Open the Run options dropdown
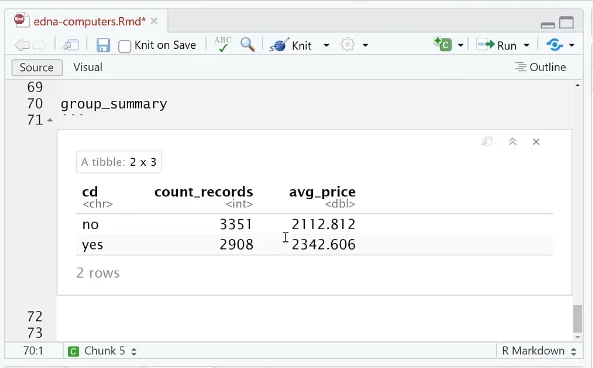 (x=526, y=45)
